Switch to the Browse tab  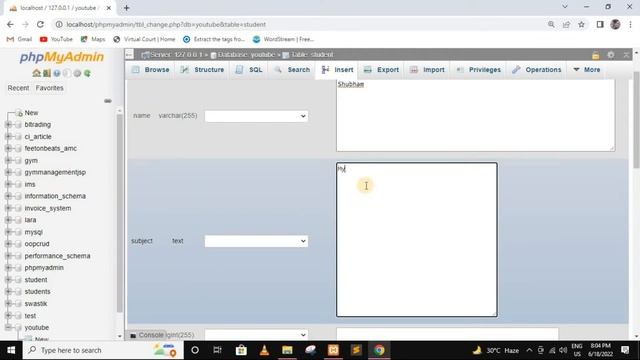click(x=151, y=70)
